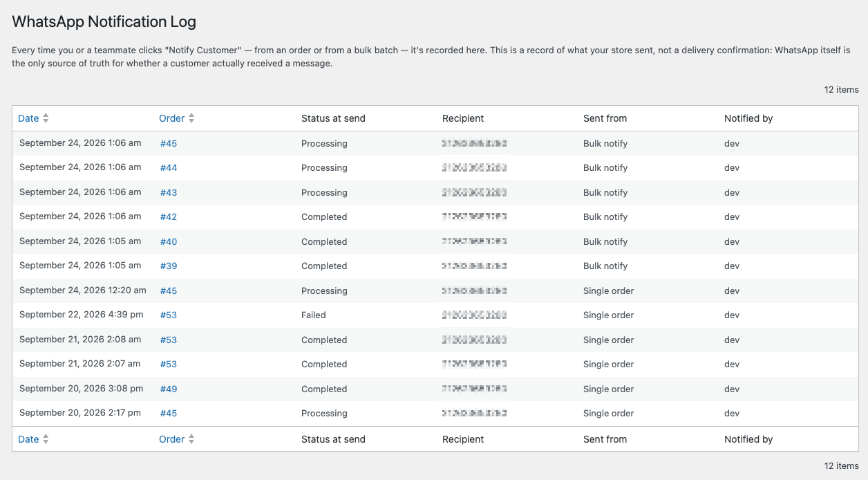This screenshot has width=868, height=480.
Task: Click the 'Processing' status in the #43 row
Action: click(324, 192)
